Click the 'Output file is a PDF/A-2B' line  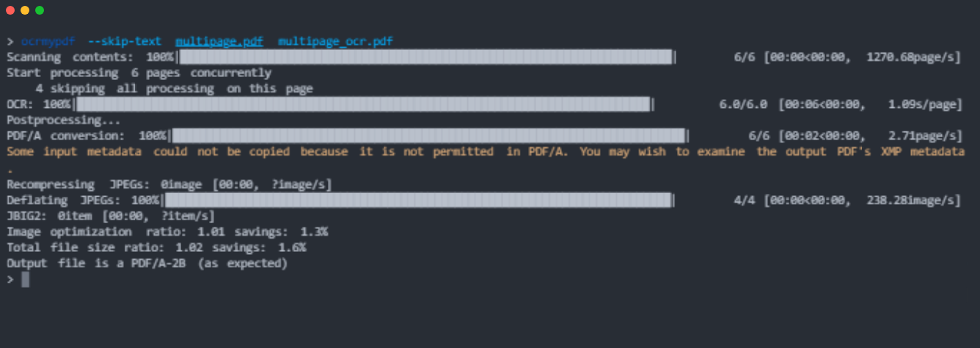pos(147,263)
